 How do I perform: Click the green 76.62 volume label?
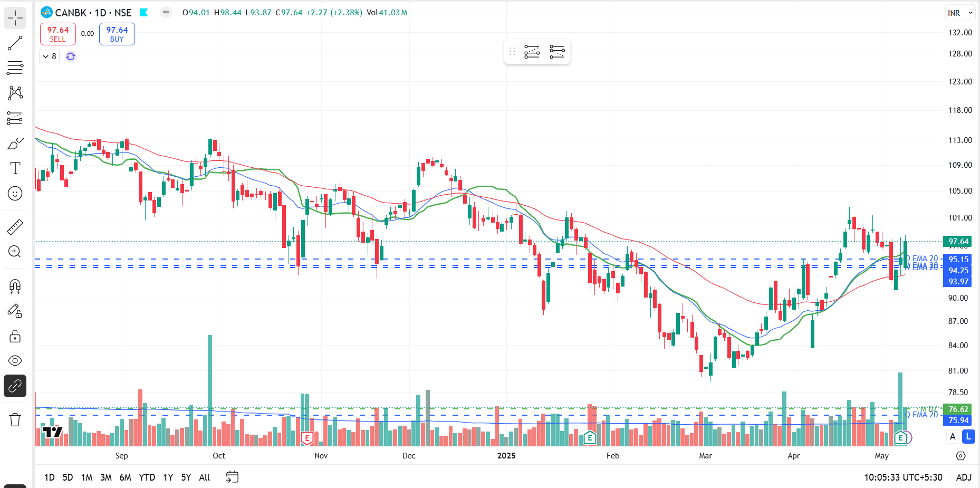coord(958,409)
